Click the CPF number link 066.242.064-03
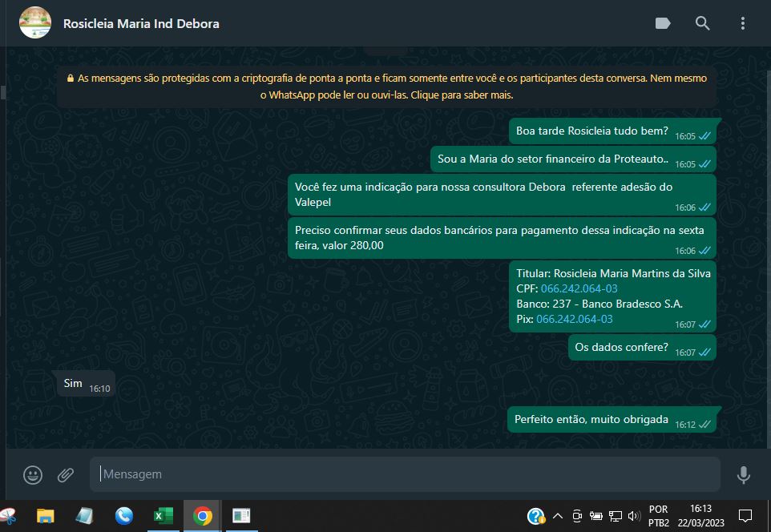771x532 pixels. tap(579, 288)
